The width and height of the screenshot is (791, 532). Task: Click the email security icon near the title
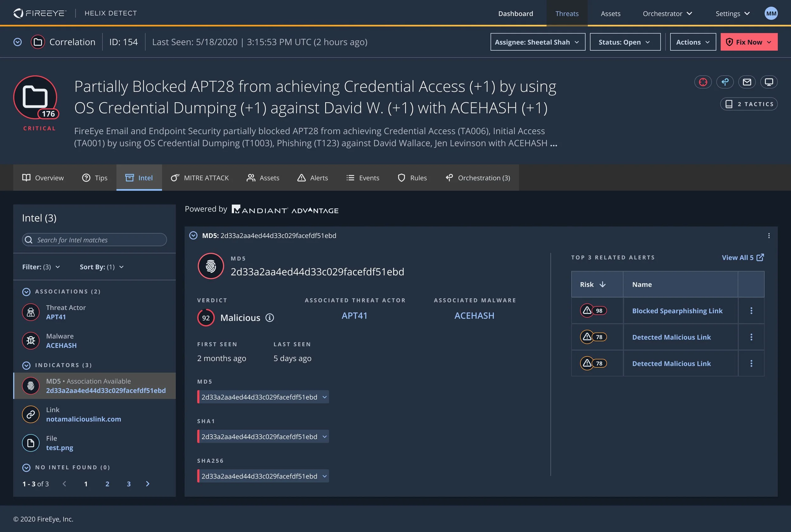747,82
